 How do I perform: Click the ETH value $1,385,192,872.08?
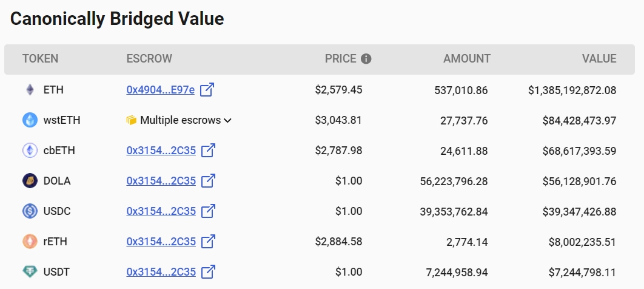tap(572, 90)
